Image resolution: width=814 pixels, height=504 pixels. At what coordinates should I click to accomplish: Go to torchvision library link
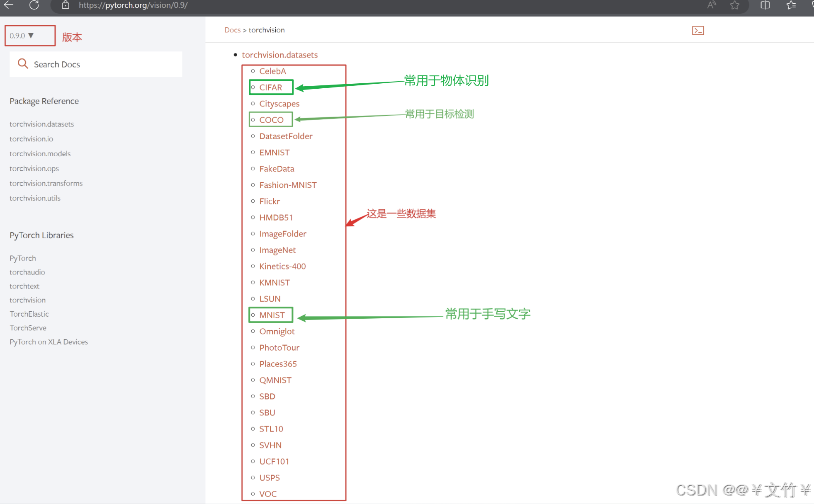[28, 300]
